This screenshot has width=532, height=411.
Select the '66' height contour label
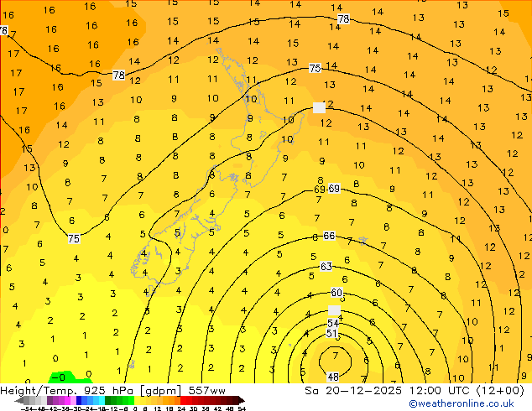(329, 236)
